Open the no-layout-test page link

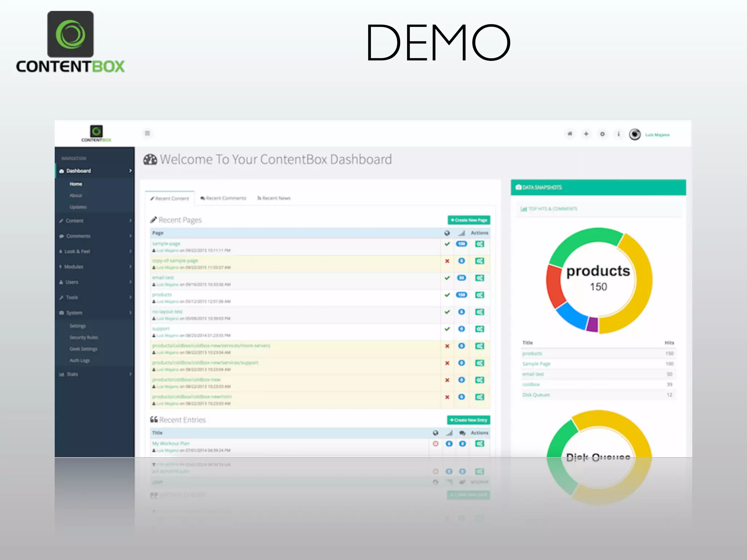(167, 312)
